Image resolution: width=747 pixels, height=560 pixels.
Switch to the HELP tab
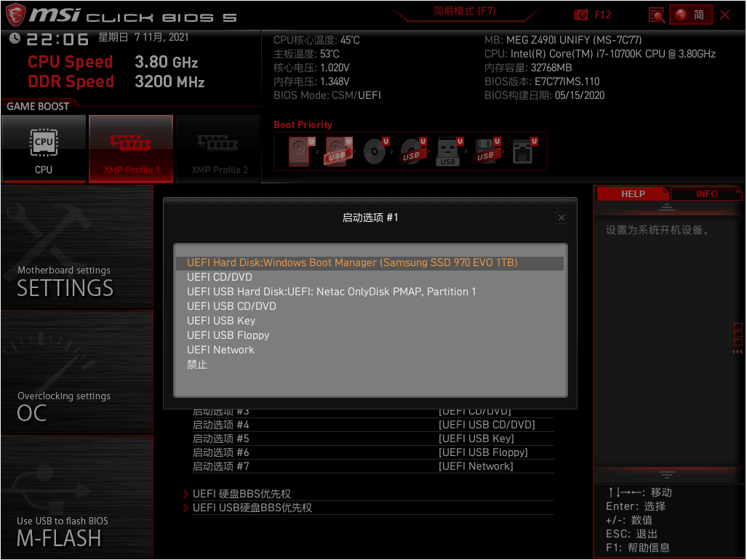(x=633, y=193)
